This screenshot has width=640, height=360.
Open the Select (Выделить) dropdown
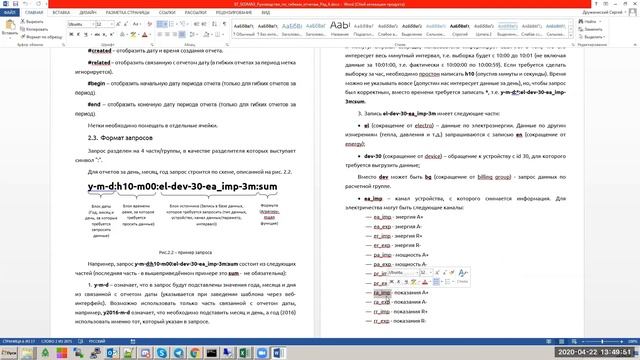(592, 37)
